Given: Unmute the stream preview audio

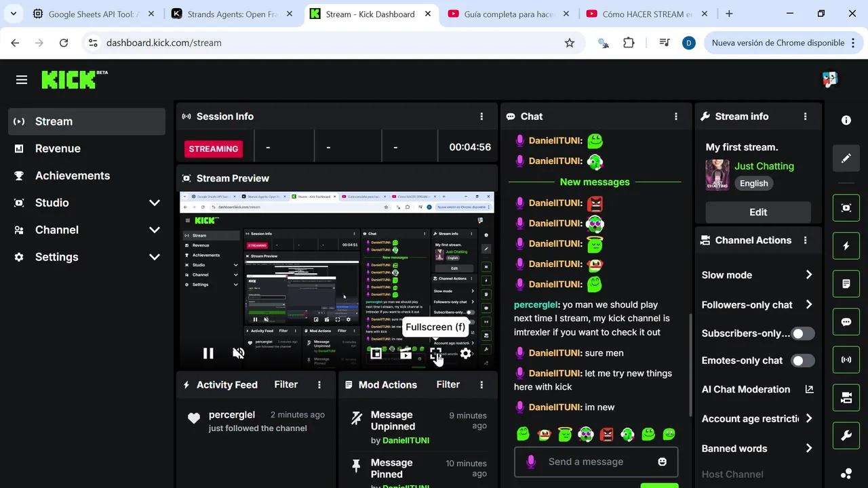Looking at the screenshot, I should (239, 353).
